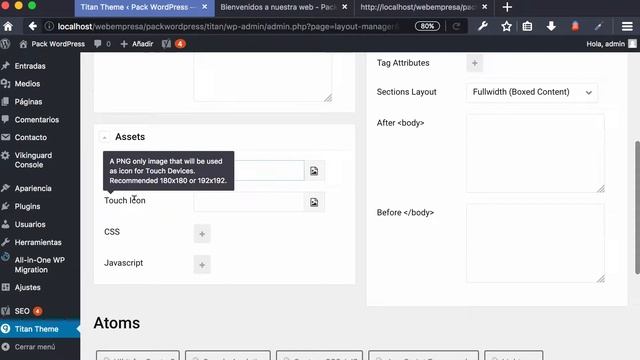Image resolution: width=640 pixels, height=360 pixels.
Task: Switch to the http://localhost/webempresa tab
Action: (418, 7)
